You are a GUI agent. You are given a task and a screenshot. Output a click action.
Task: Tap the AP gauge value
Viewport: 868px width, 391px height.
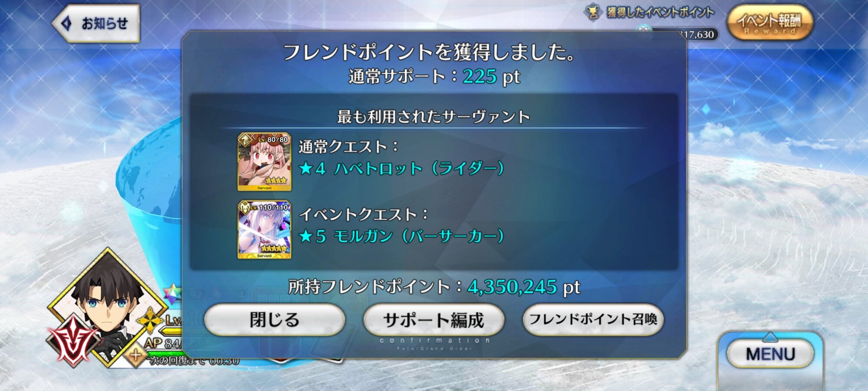coord(167,344)
